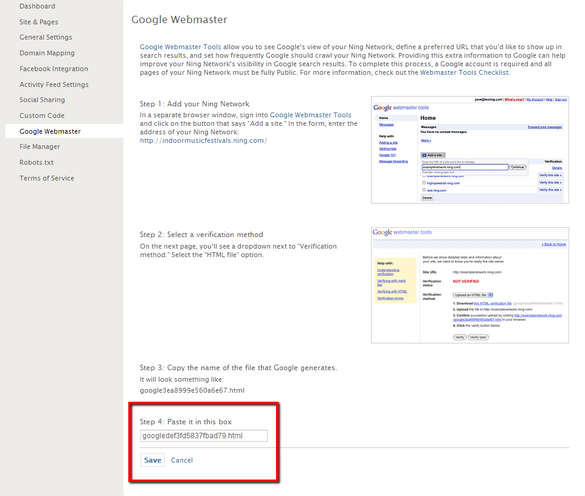Click the 'Step 4: Paste it in this box' label

(x=186, y=422)
